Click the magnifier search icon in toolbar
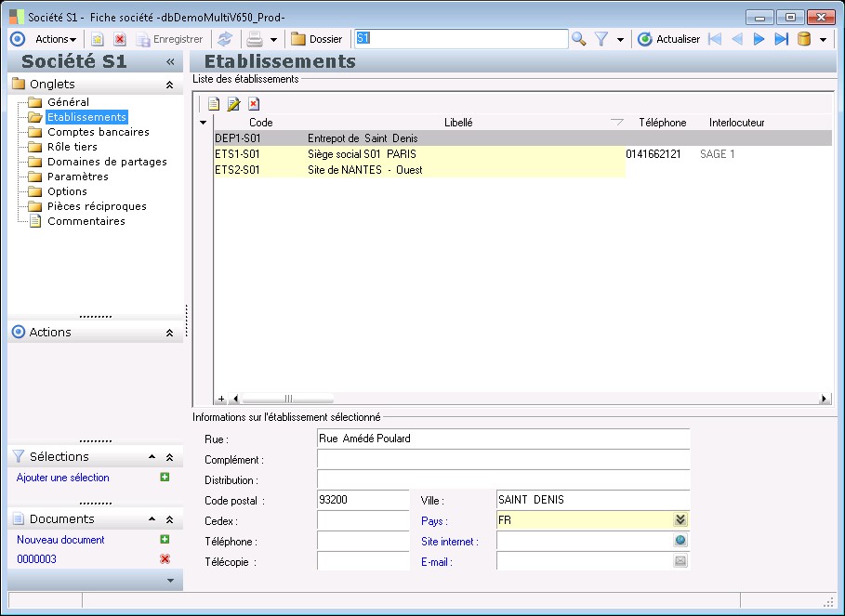Image resolution: width=845 pixels, height=616 pixels. (578, 39)
